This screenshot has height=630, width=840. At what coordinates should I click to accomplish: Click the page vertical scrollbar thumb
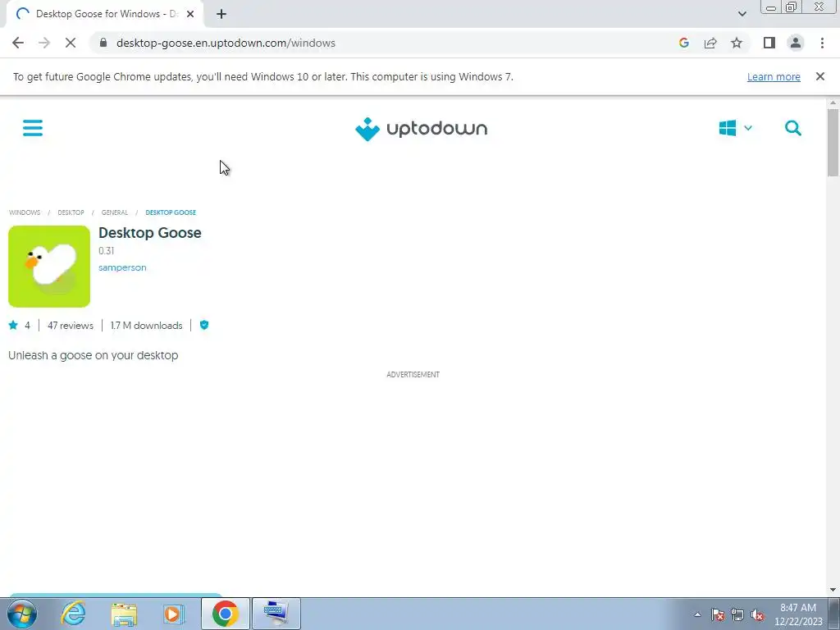[x=833, y=143]
